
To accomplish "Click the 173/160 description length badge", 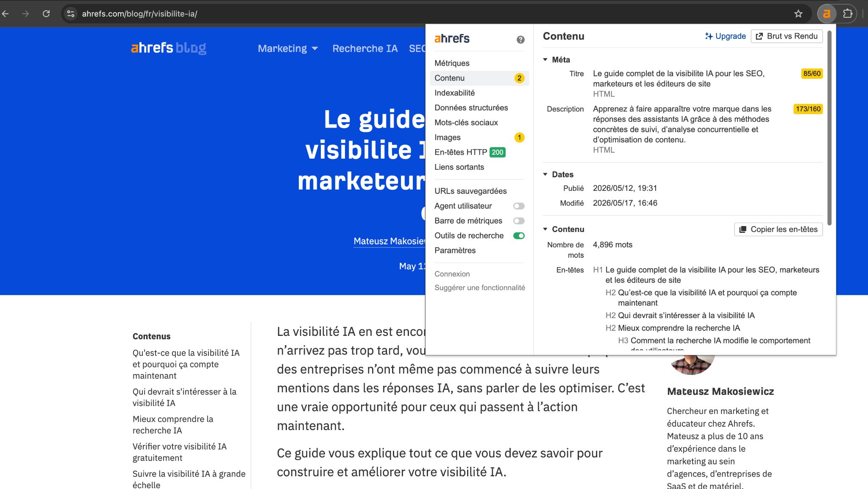I will click(x=808, y=109).
